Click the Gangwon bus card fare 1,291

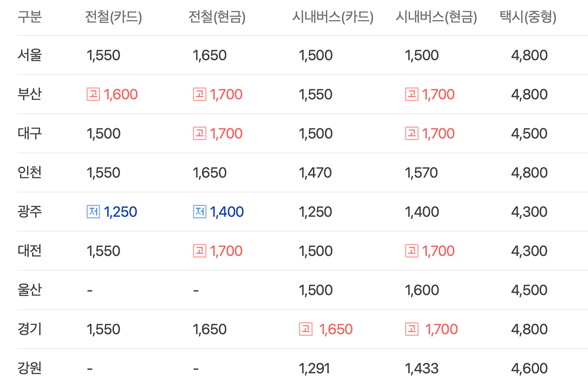[315, 369]
